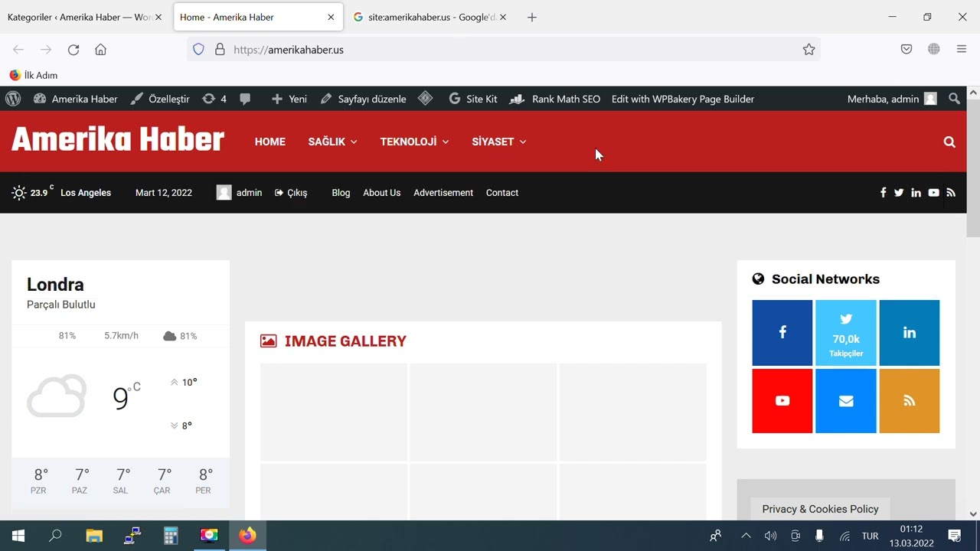The image size is (980, 551).
Task: Open the Blog link in top bar
Action: coord(341,193)
